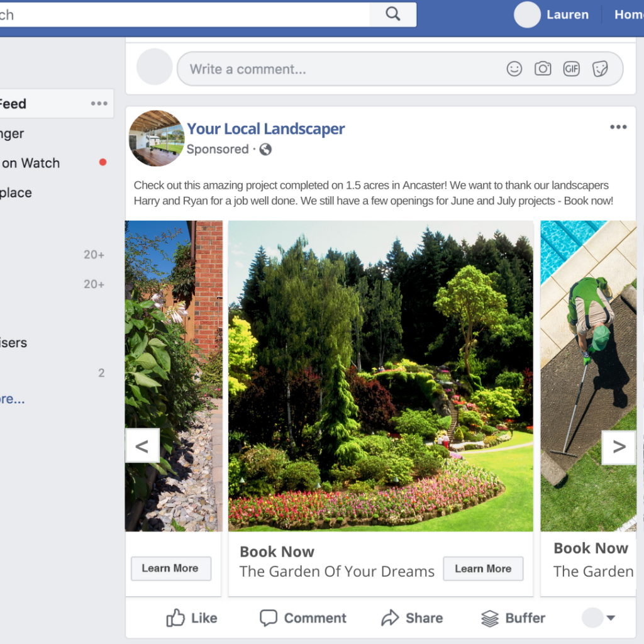Open the sticker picker icon

coord(600,69)
